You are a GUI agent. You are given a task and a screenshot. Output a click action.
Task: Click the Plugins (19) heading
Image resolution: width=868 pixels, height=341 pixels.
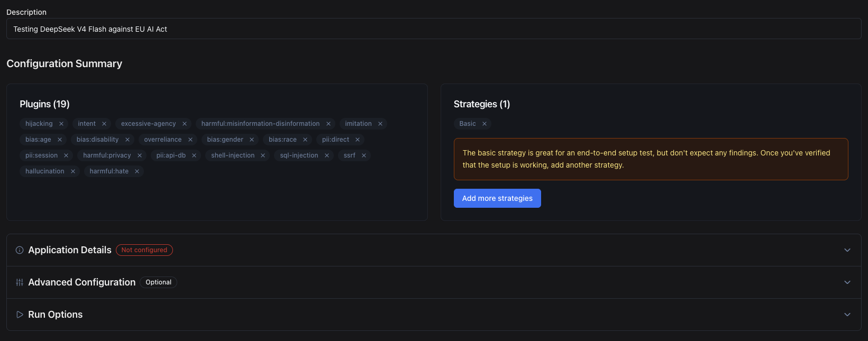coord(44,104)
